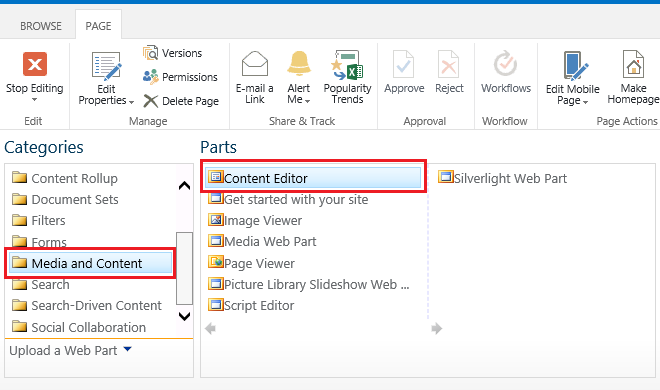
Task: Select the Silverlight Web Part entry
Action: click(x=502, y=178)
